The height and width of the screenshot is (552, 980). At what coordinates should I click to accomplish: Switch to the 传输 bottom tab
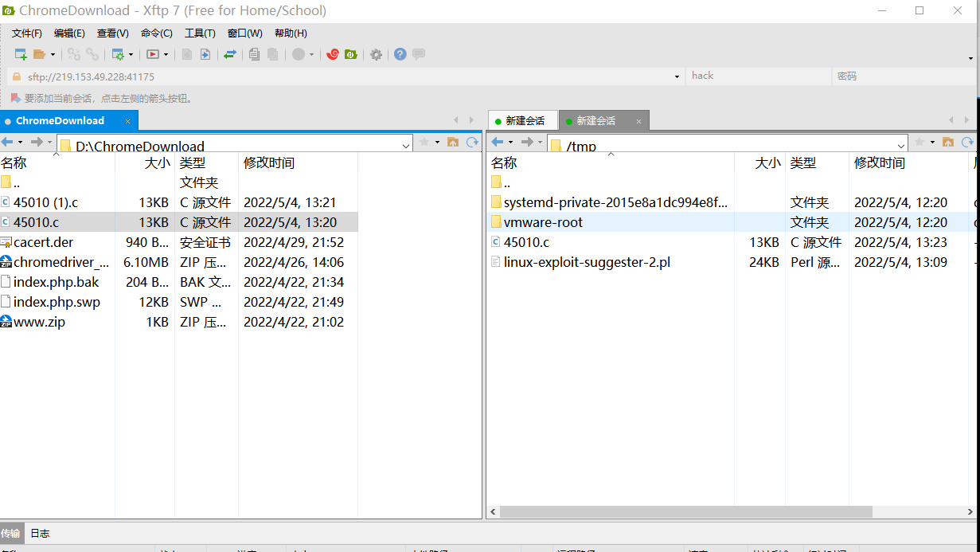pos(10,533)
